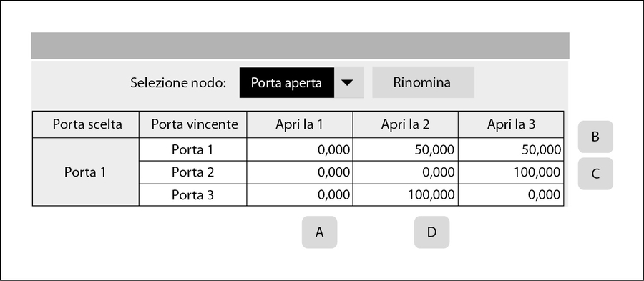Select the Porta 1 row group cell

(86, 172)
